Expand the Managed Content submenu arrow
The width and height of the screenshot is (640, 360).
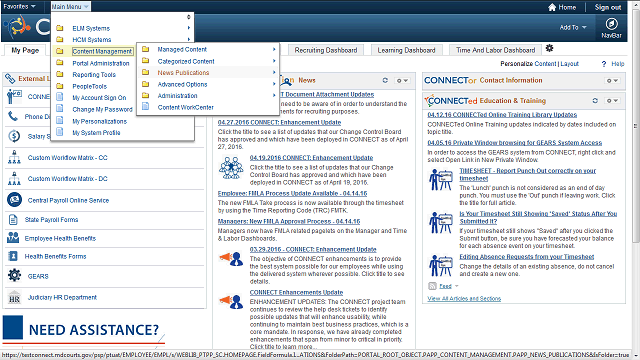tap(274, 49)
